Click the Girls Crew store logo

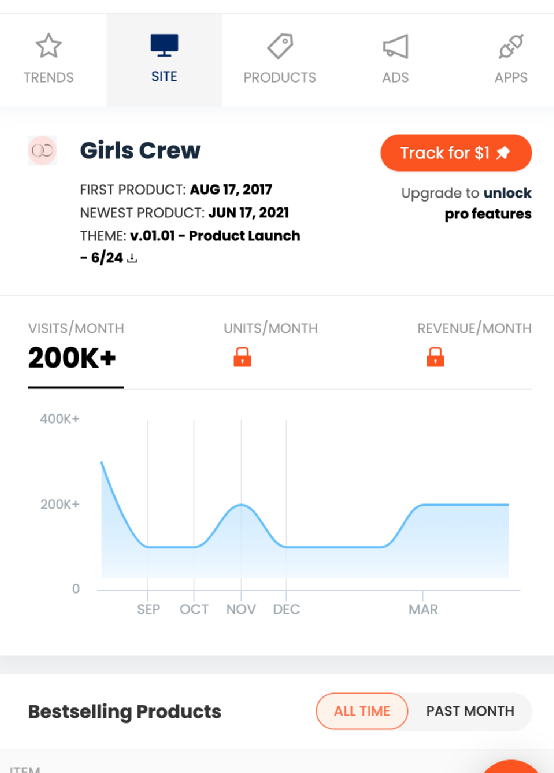42,150
